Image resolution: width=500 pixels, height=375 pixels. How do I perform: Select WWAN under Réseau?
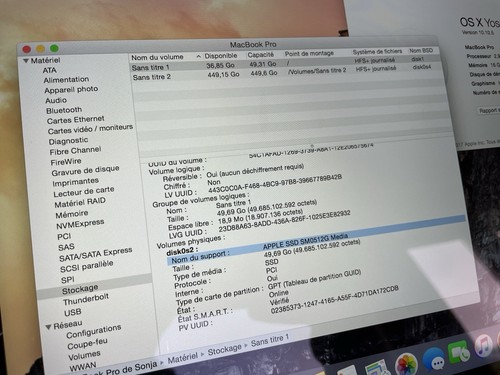[x=83, y=367]
